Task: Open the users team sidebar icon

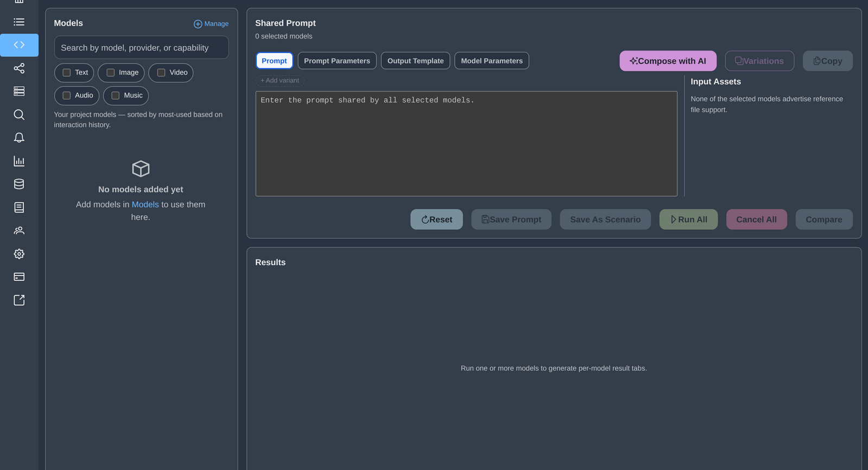Action: (x=19, y=230)
